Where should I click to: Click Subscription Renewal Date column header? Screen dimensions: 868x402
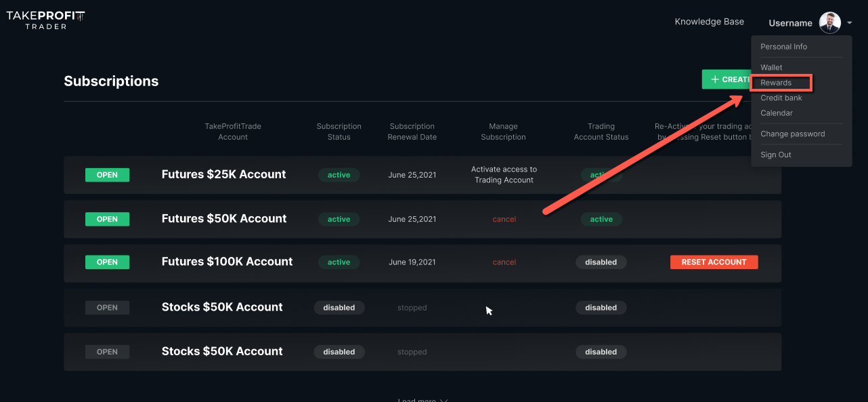[x=412, y=132]
